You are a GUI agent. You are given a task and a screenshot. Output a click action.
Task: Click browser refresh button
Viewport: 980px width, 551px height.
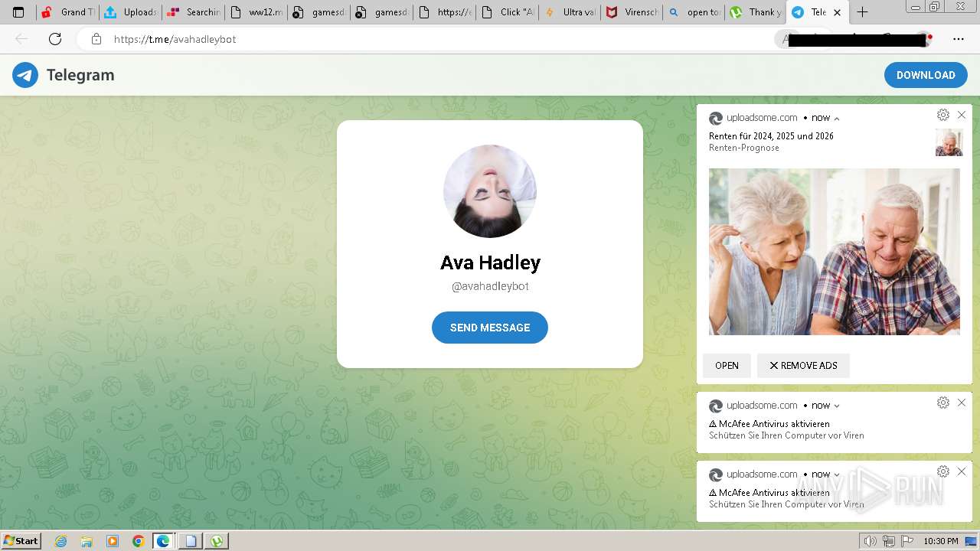click(55, 39)
